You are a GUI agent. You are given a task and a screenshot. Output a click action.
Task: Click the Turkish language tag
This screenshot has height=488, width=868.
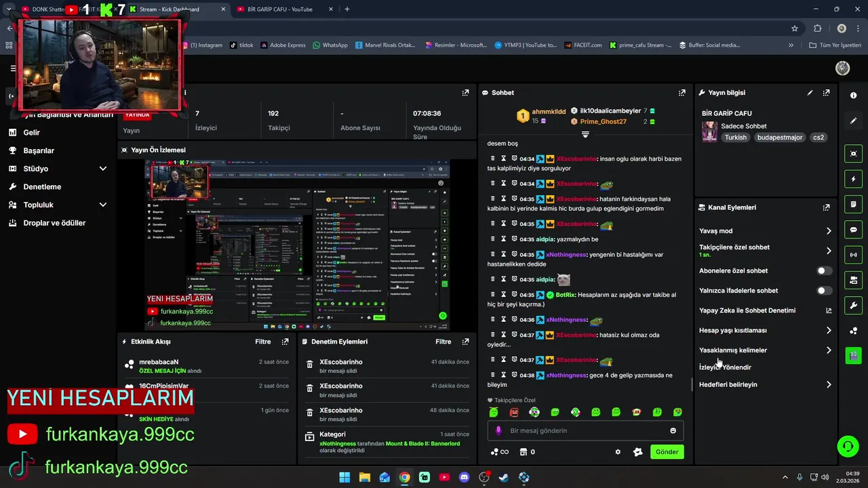click(x=735, y=138)
